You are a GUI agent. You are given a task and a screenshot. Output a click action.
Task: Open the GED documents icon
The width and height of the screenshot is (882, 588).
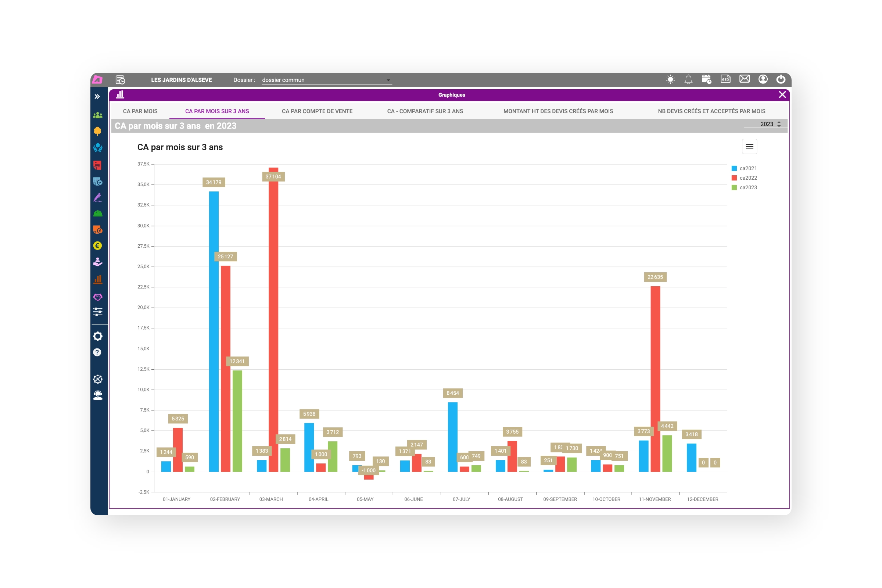click(x=725, y=79)
